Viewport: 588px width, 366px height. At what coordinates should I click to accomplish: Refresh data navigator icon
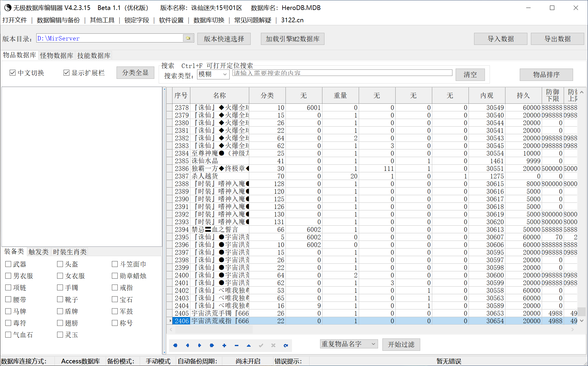286,345
